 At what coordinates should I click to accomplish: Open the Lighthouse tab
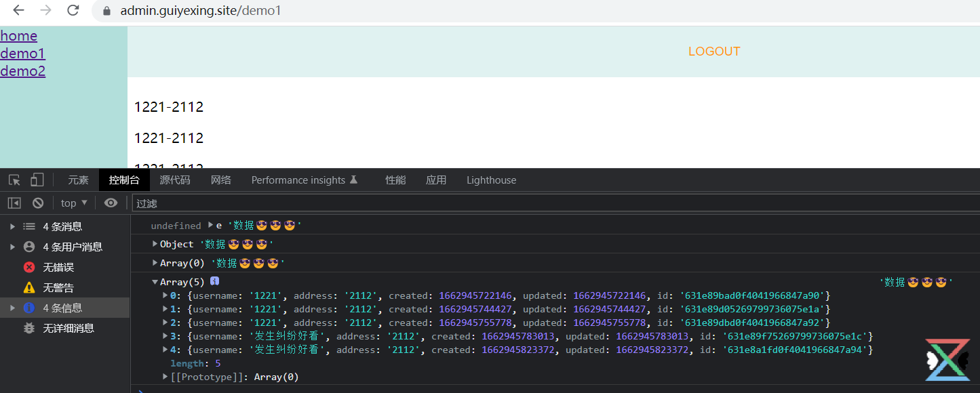[491, 180]
